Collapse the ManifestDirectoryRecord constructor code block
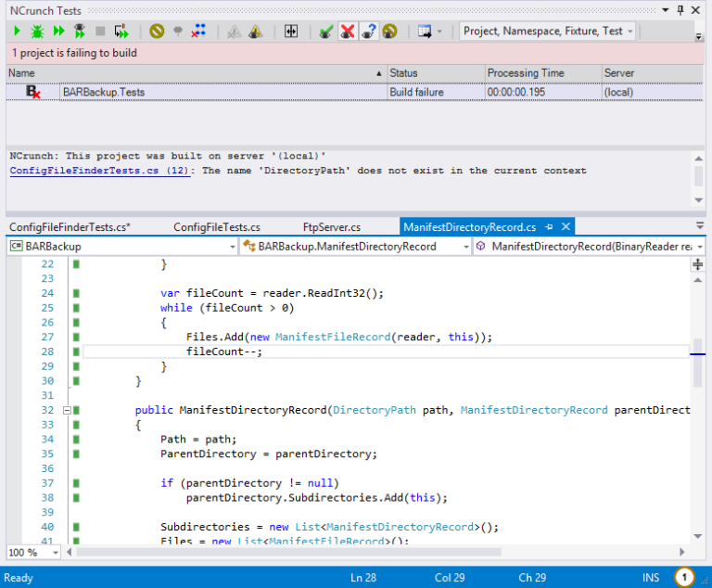The height and width of the screenshot is (588, 712). pyautogui.click(x=67, y=410)
